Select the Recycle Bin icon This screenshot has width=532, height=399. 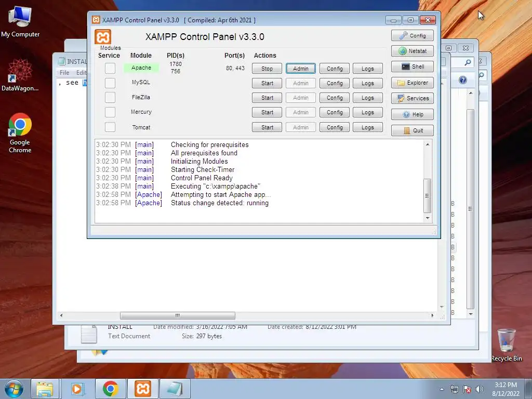tap(507, 345)
